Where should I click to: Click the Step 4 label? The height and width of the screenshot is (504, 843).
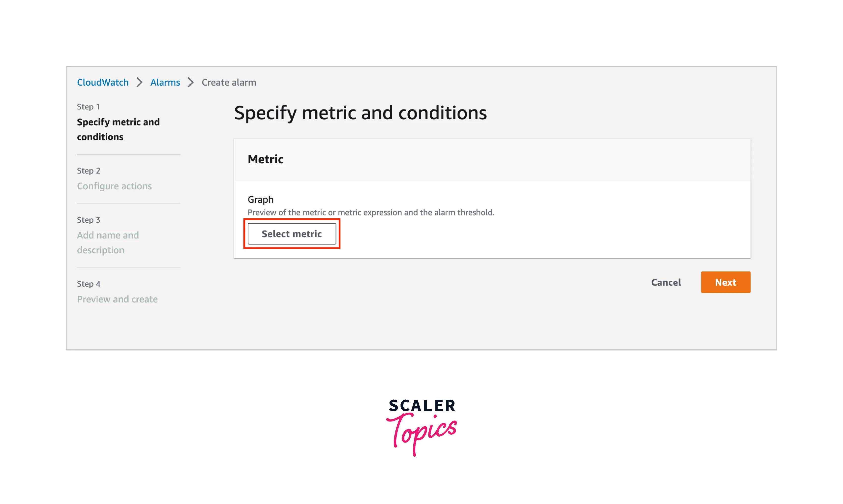pyautogui.click(x=88, y=284)
